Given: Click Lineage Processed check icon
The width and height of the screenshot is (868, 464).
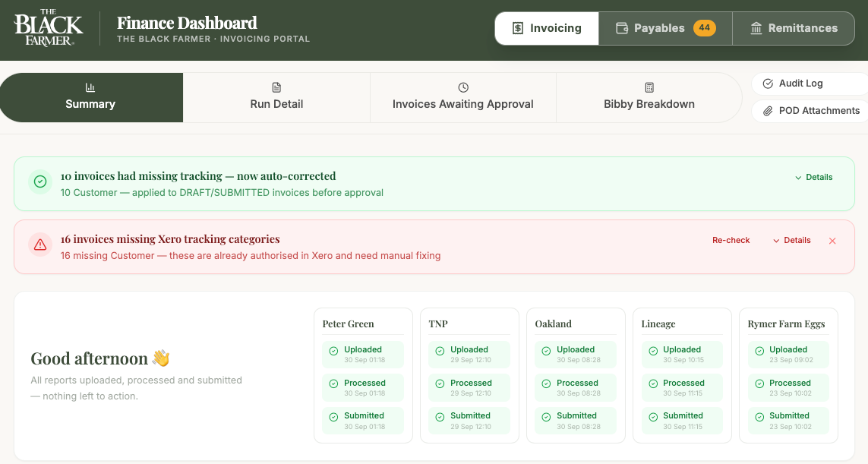Looking at the screenshot, I should tap(653, 384).
